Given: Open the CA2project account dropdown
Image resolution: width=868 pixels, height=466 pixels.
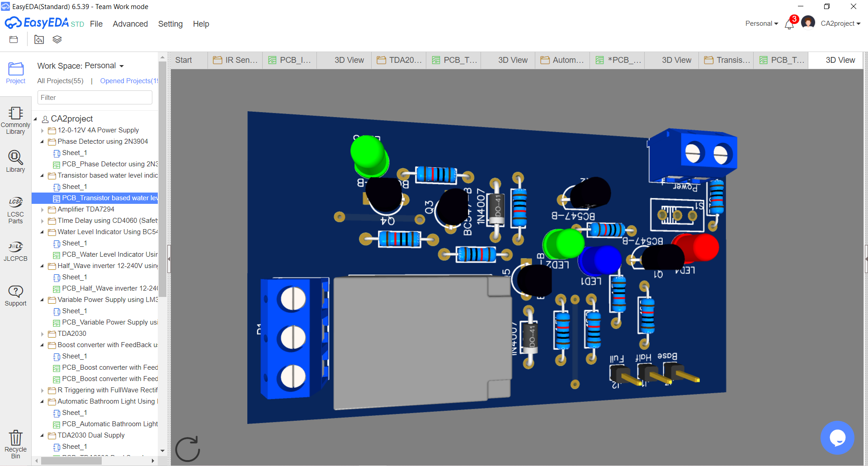Looking at the screenshot, I should click(x=840, y=24).
